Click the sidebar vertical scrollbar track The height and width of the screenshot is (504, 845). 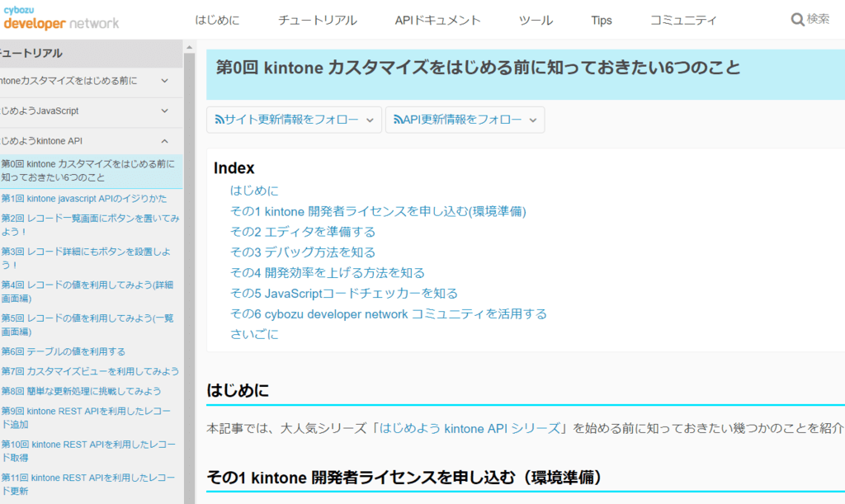[189, 278]
